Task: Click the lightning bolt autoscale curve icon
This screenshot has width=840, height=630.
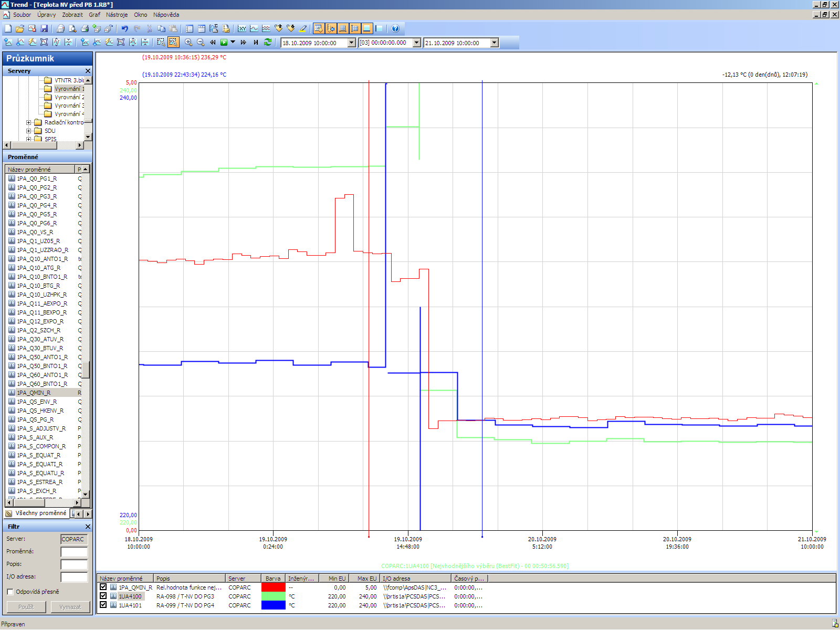Action: tap(32, 42)
